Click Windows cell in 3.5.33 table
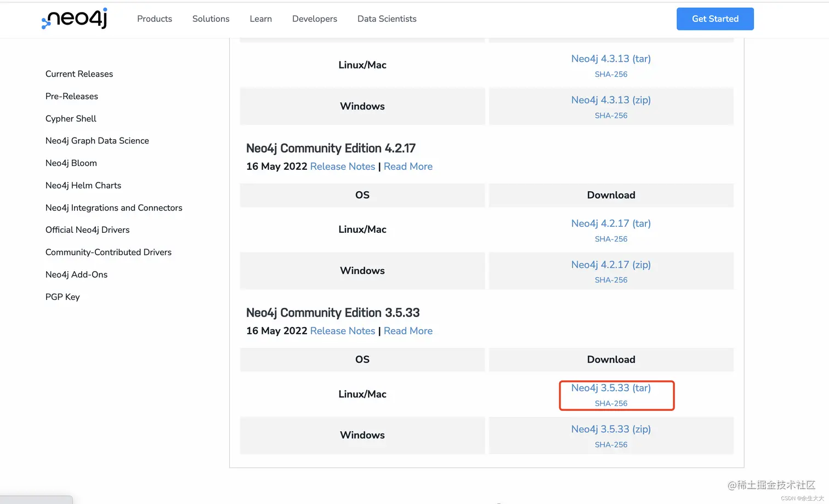 point(362,435)
